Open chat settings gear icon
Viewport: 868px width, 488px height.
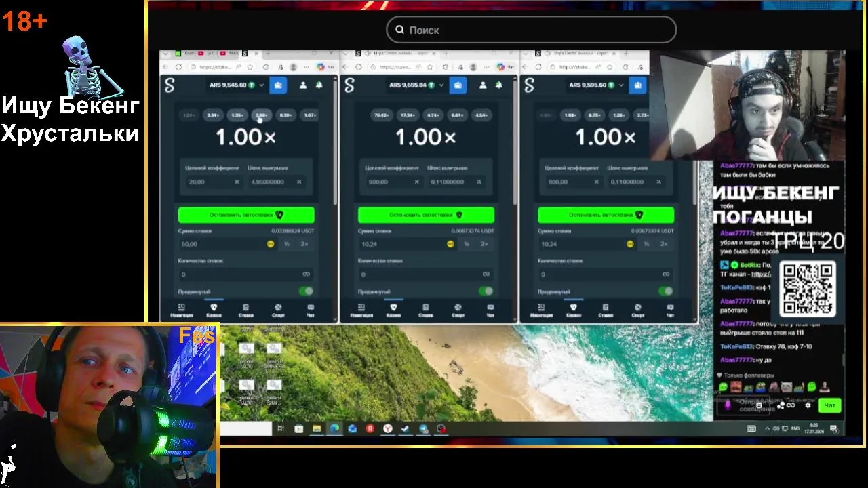point(807,405)
